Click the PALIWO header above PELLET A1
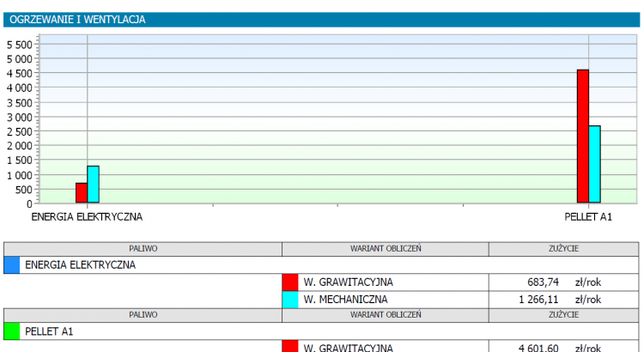This screenshot has width=644, height=352. pos(143,315)
